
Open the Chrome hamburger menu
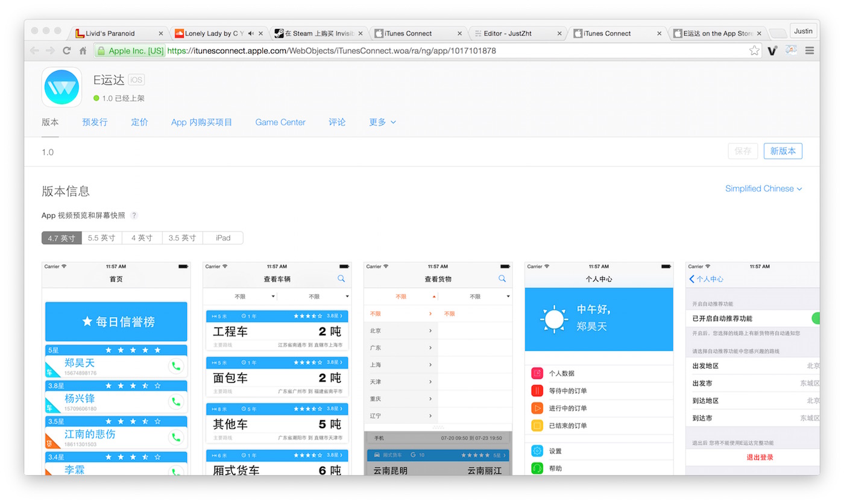(x=810, y=51)
